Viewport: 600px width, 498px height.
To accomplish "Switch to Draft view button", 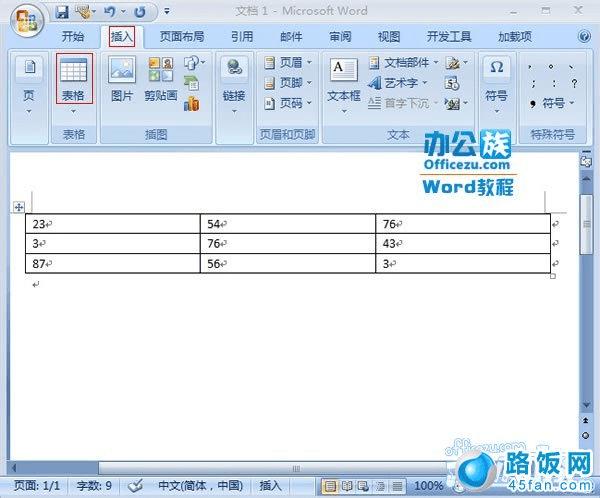I will 397,486.
